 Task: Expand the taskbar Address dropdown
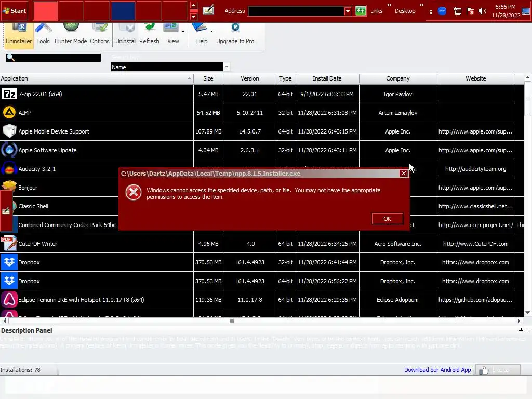tap(348, 11)
